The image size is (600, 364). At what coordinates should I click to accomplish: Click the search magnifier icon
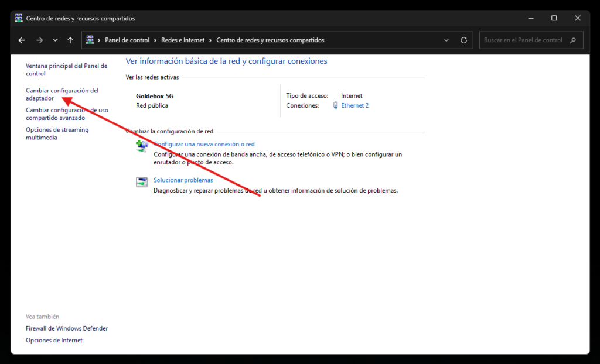[572, 40]
